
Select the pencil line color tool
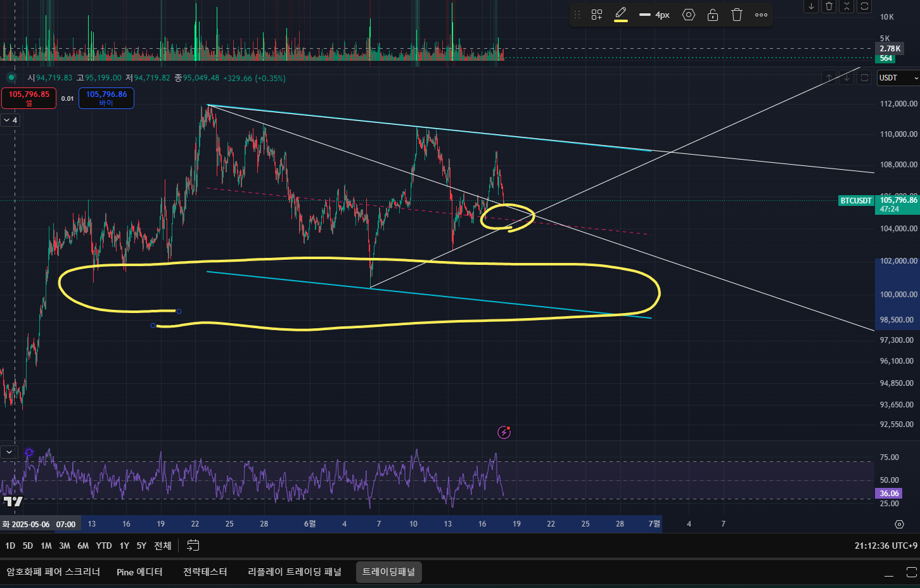[x=621, y=15]
